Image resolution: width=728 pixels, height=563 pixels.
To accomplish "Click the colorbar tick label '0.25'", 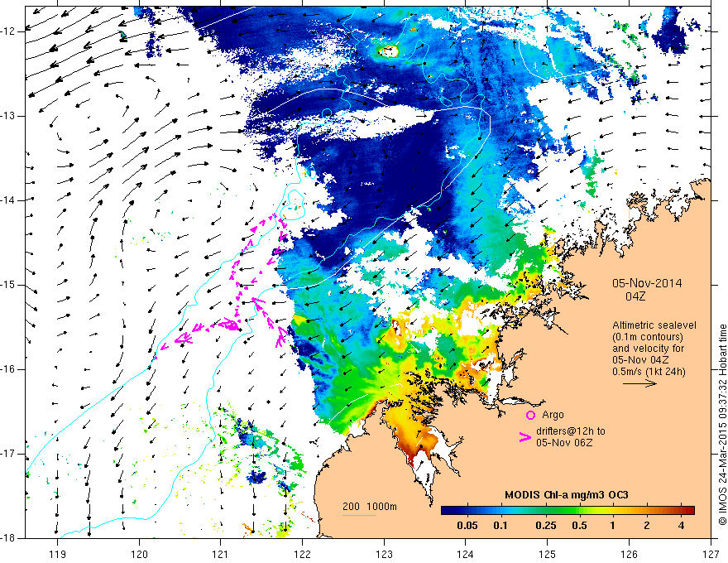I will [x=545, y=526].
